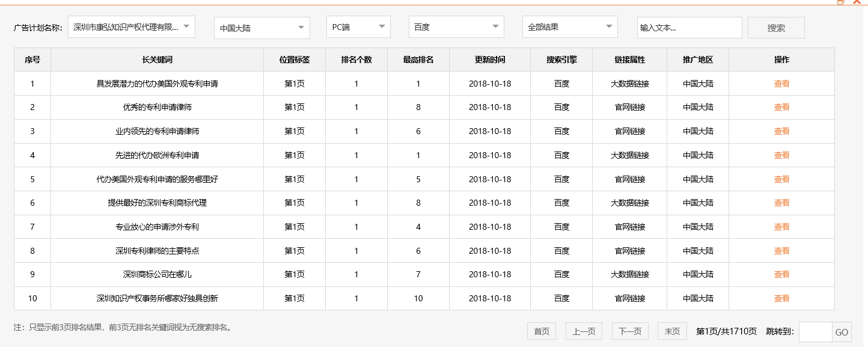Viewport: 868px width, 347px height.
Task: Click the 输入文本 text input field
Action: pyautogui.click(x=689, y=27)
